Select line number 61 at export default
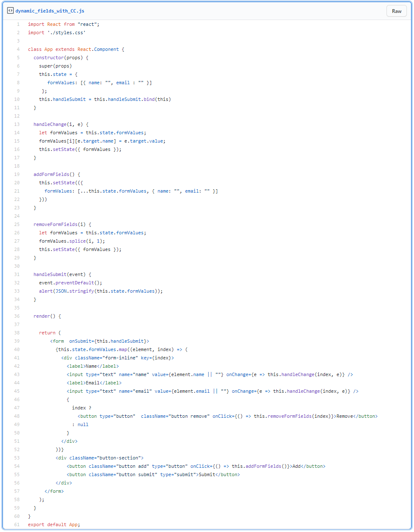The image size is (414, 532). click(17, 524)
